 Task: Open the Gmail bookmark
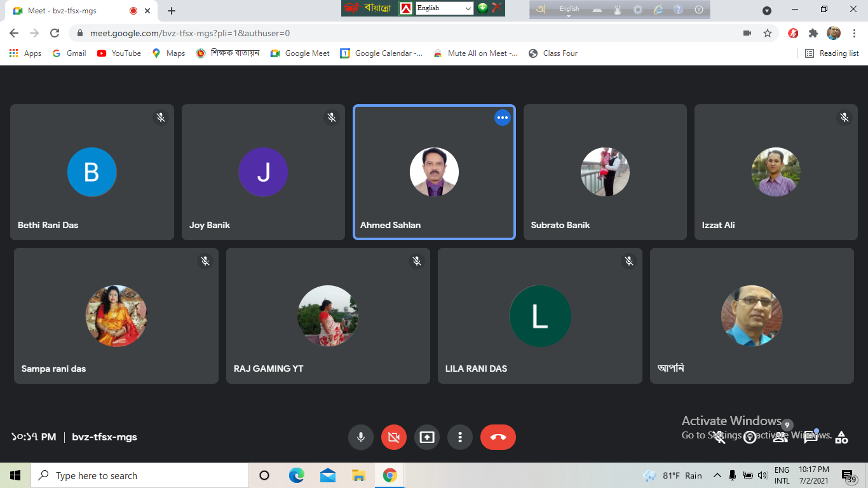[x=69, y=53]
